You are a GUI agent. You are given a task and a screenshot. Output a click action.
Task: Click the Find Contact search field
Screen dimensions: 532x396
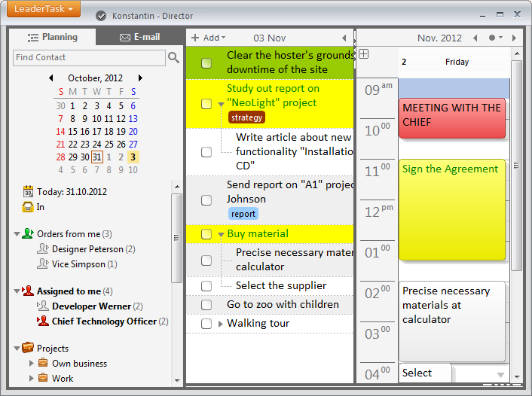click(x=89, y=58)
